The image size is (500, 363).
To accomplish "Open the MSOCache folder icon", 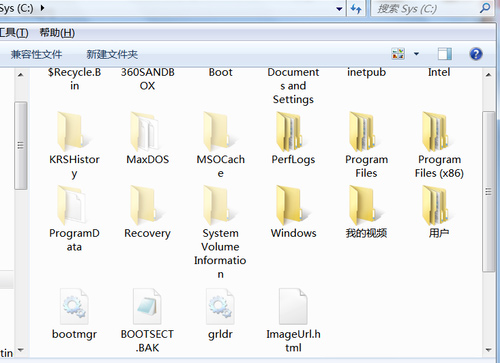I will (x=219, y=132).
